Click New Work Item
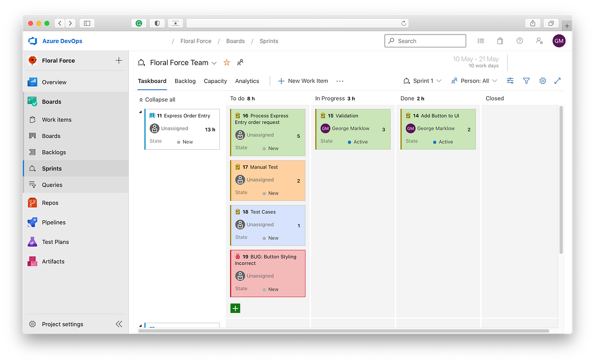The width and height of the screenshot is (595, 364). pos(302,81)
